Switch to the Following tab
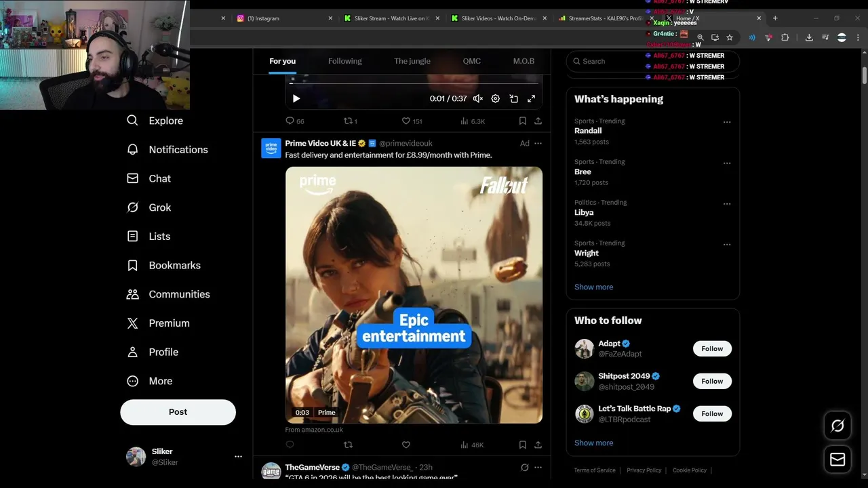 pyautogui.click(x=344, y=61)
